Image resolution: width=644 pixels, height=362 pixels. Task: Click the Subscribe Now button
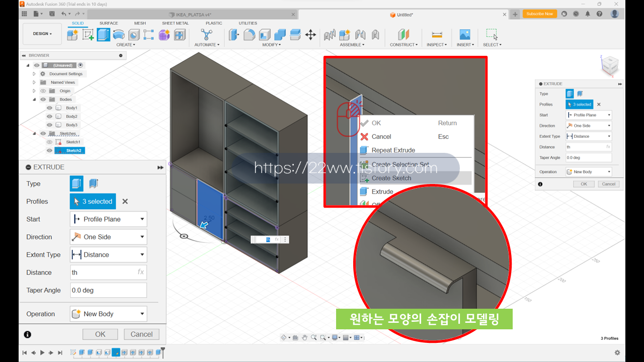pyautogui.click(x=540, y=14)
